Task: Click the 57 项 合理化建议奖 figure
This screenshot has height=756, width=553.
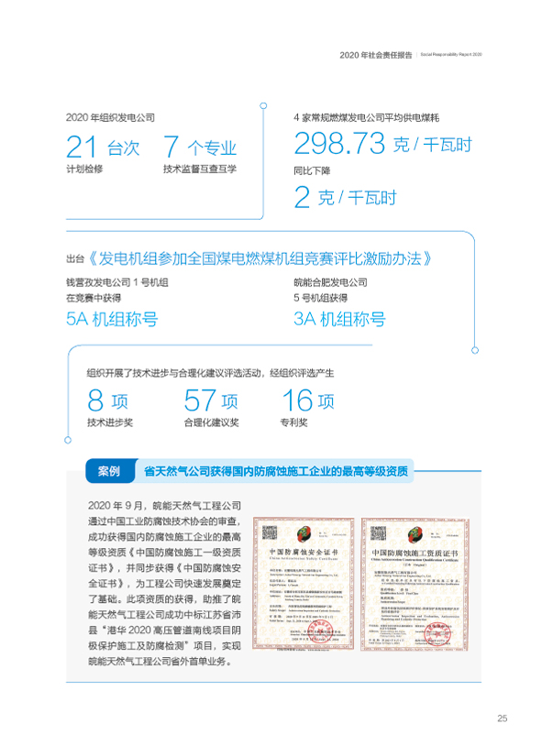Action: (210, 400)
